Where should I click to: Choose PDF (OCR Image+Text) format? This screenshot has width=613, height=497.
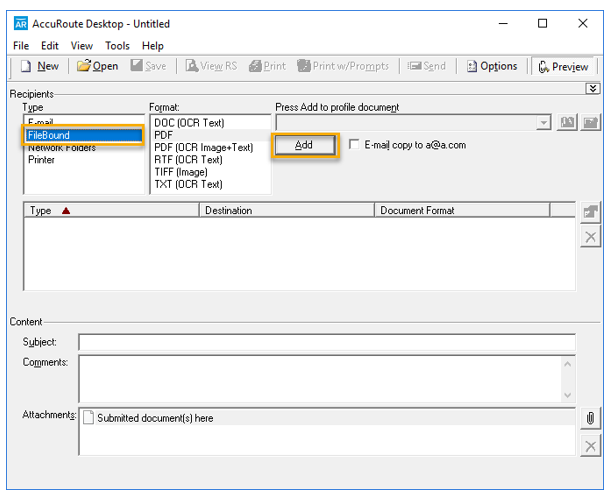pyautogui.click(x=210, y=147)
